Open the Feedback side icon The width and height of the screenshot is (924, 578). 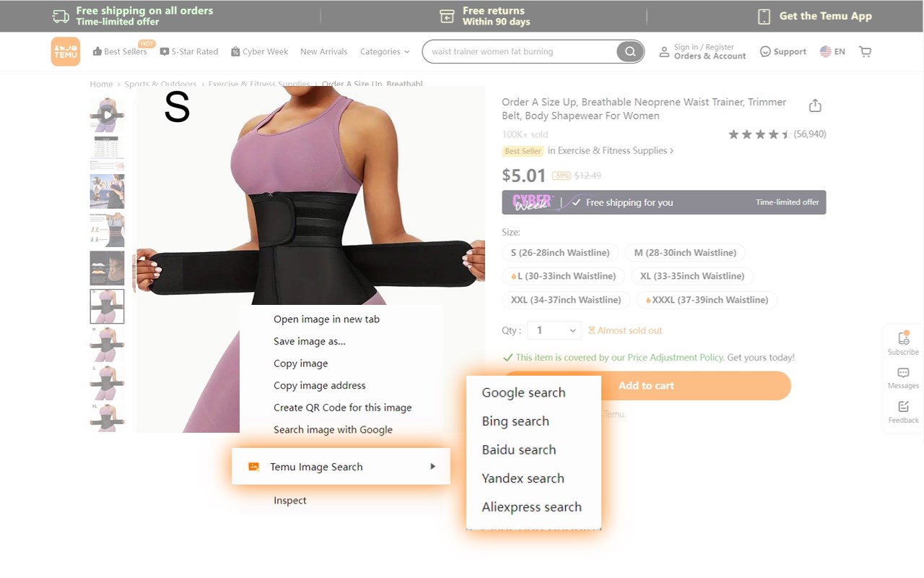[903, 412]
